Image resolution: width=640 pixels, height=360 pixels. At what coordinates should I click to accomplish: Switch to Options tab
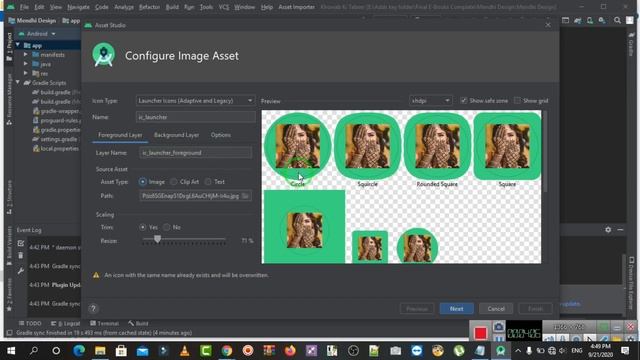pyautogui.click(x=221, y=135)
